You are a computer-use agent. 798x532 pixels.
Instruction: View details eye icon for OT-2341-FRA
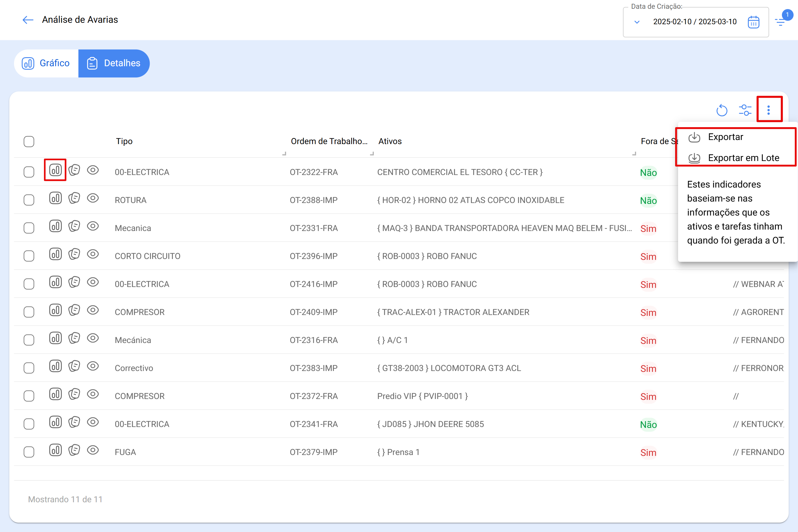click(x=93, y=422)
